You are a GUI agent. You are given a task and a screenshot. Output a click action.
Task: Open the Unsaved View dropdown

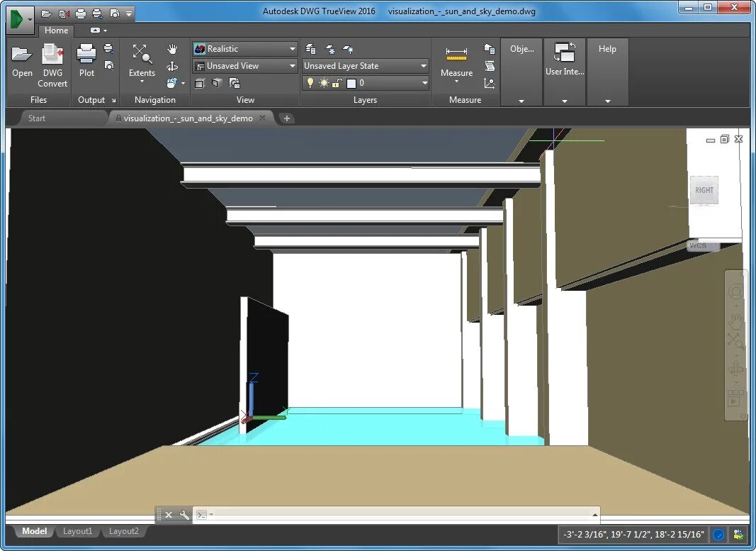[245, 66]
